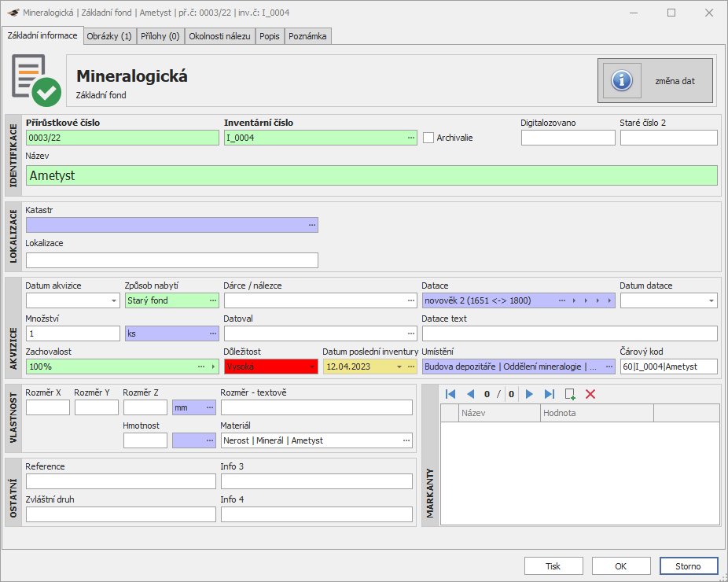Click the Hodnota column header in Markanty
728x582 pixels.
[597, 413]
